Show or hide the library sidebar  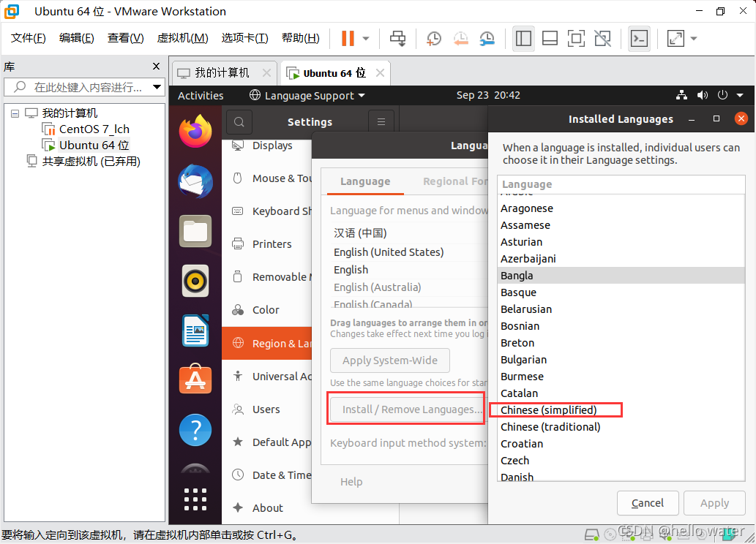523,39
